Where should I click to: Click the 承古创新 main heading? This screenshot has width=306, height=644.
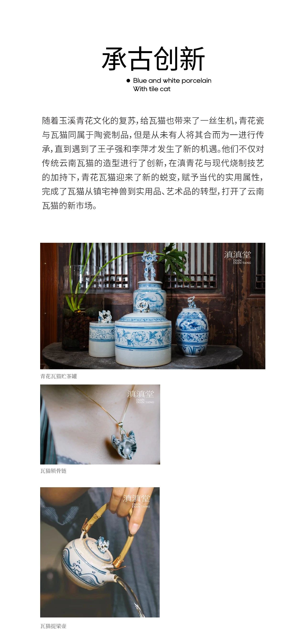(153, 58)
